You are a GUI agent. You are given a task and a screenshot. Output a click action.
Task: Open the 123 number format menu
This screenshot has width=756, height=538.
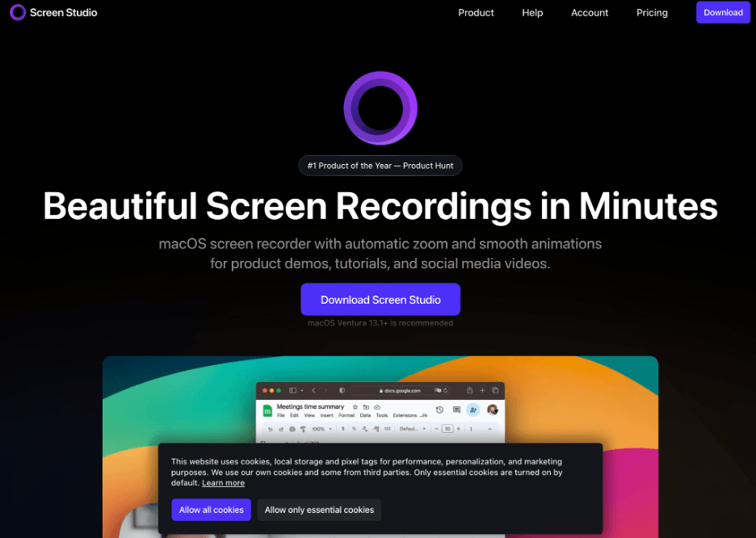click(387, 429)
